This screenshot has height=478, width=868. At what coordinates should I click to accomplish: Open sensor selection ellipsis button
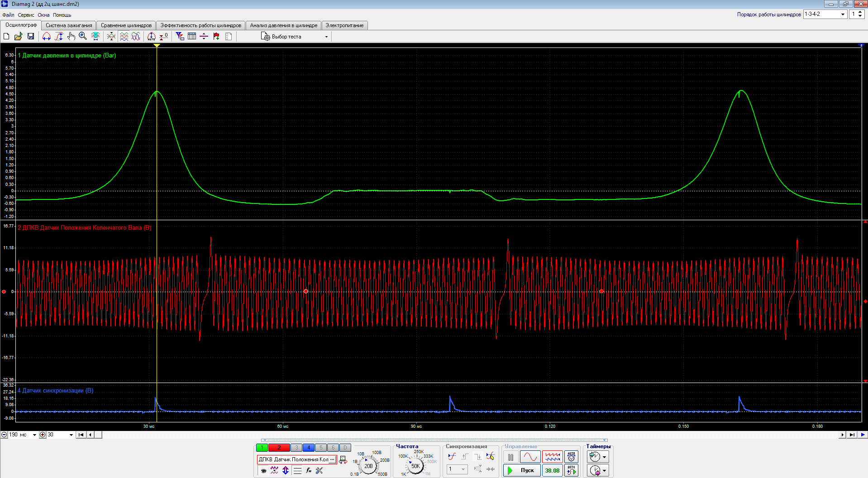pos(332,459)
